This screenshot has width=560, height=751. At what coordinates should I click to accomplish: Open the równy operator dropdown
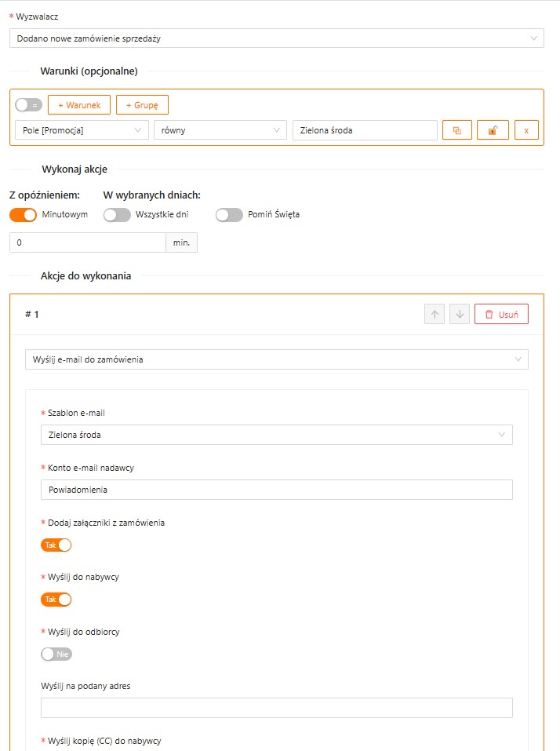click(x=220, y=130)
